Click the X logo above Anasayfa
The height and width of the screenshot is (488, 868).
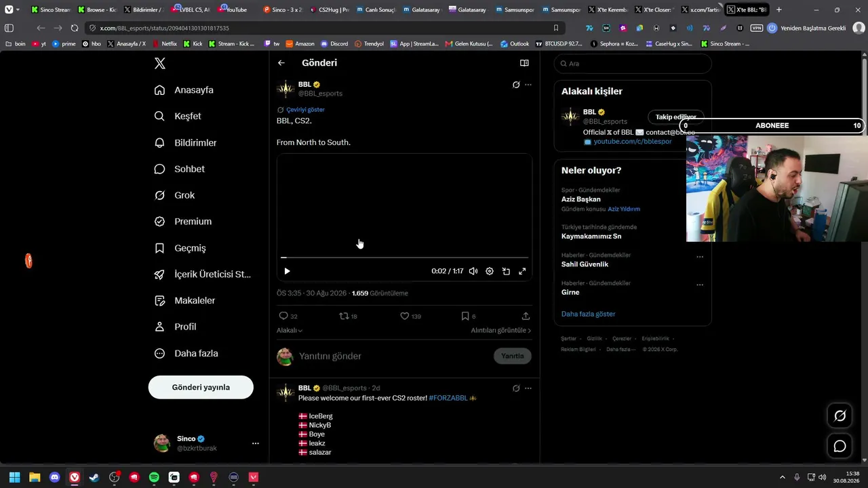(x=159, y=63)
